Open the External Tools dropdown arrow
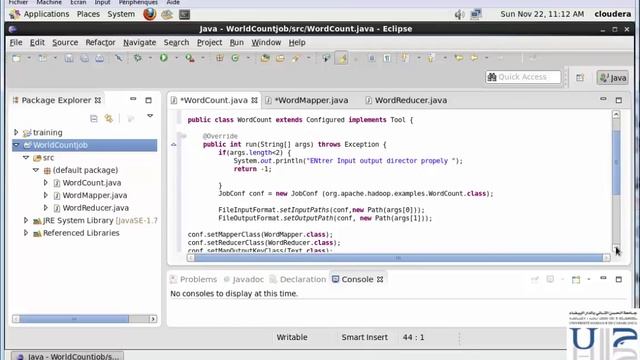The image size is (640, 360). tap(202, 58)
